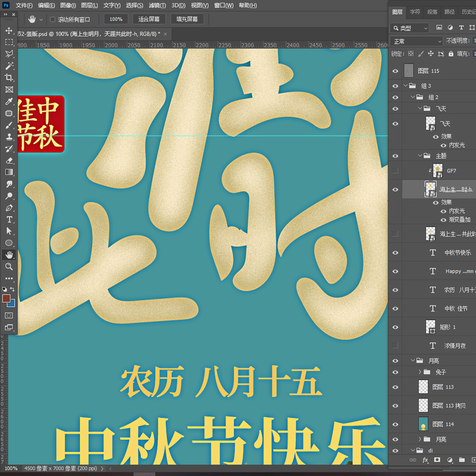Select the Dodge tool
The height and width of the screenshot is (476, 476).
pyautogui.click(x=9, y=196)
